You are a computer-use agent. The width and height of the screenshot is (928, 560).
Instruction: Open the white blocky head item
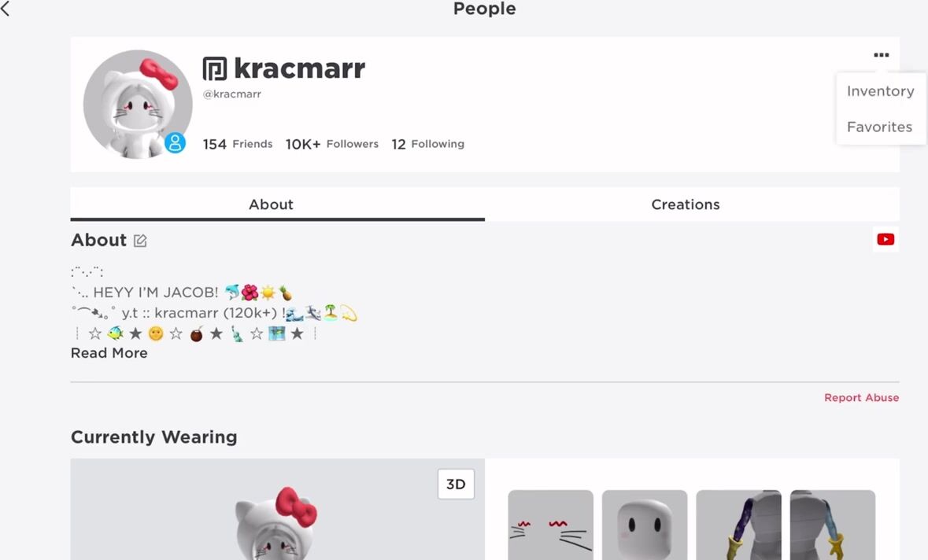point(645,525)
